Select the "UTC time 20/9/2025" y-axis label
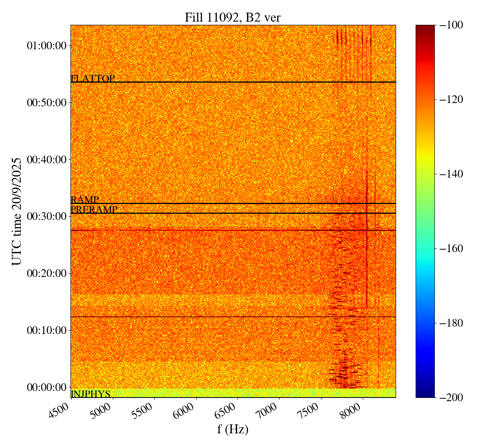 (17, 211)
